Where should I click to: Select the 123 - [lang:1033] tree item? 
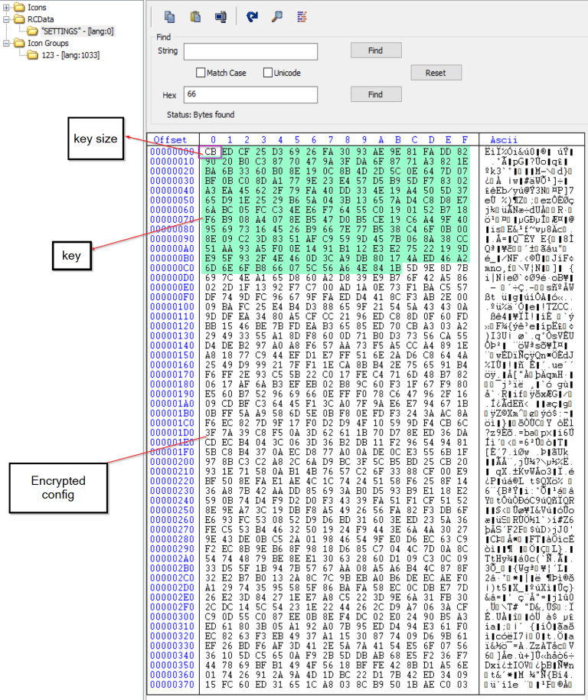click(70, 55)
